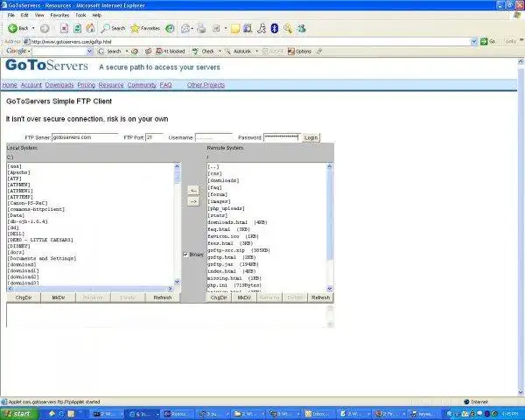Viewport: 525px width, 420px height.
Task: Click into the Username field
Action: [213, 137]
